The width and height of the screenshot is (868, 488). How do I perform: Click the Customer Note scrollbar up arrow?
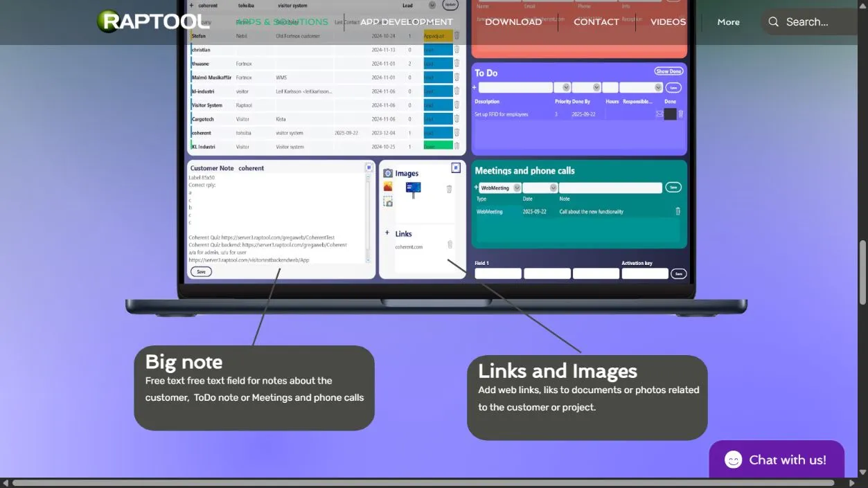click(369, 177)
